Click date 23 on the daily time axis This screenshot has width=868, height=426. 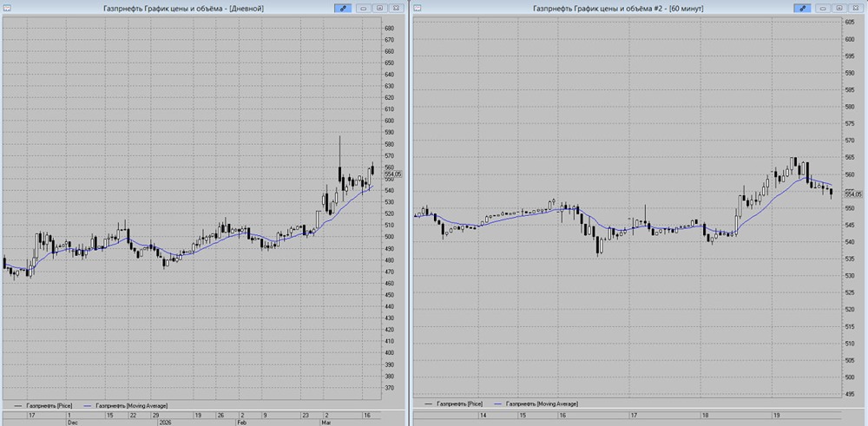click(x=306, y=415)
